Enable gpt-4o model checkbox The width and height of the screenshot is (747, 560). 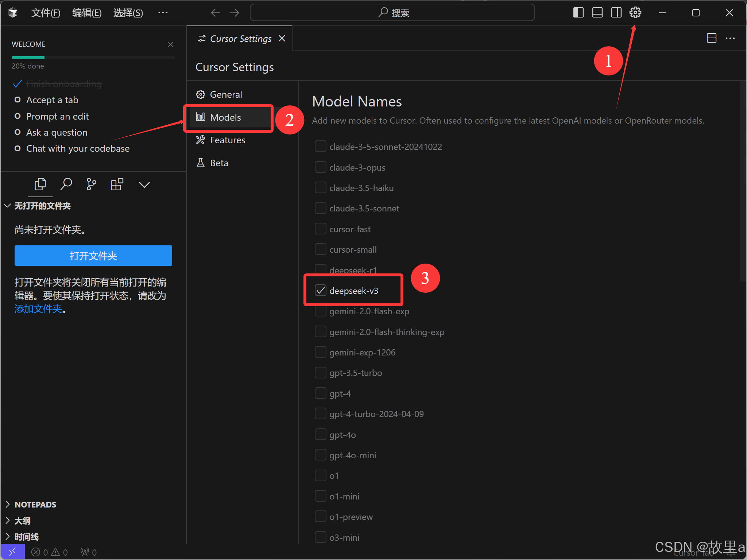point(320,435)
